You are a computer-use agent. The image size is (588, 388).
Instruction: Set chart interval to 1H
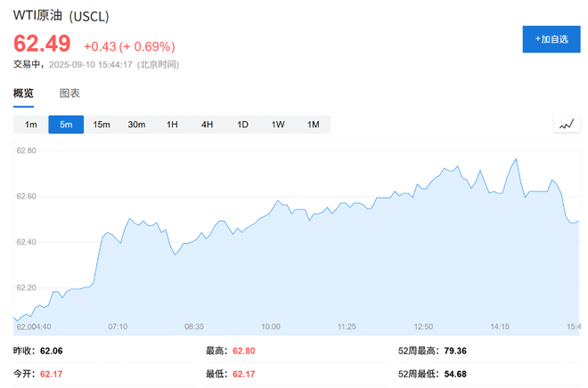pyautogui.click(x=172, y=125)
